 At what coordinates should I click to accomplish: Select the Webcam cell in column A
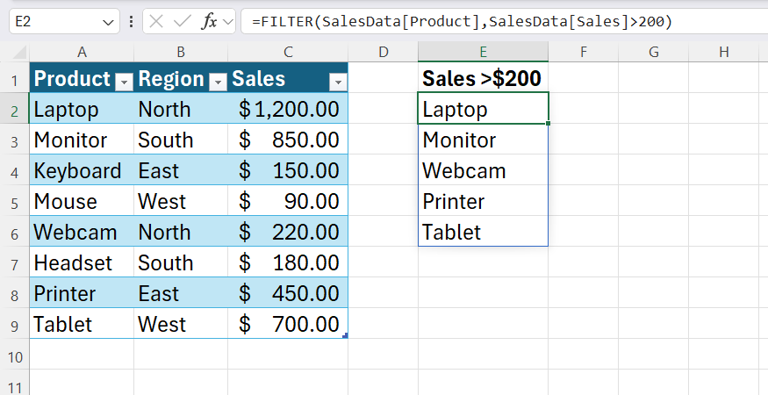pyautogui.click(x=81, y=232)
